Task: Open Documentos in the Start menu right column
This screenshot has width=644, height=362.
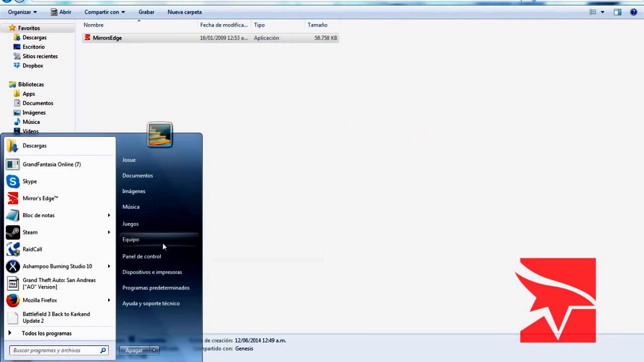Action: pos(137,175)
